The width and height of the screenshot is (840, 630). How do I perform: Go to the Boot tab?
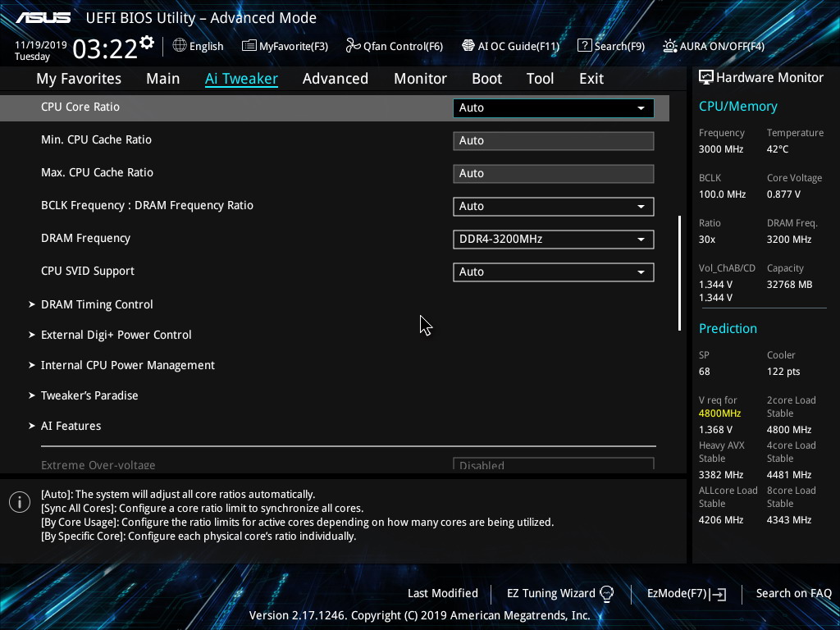click(x=486, y=79)
